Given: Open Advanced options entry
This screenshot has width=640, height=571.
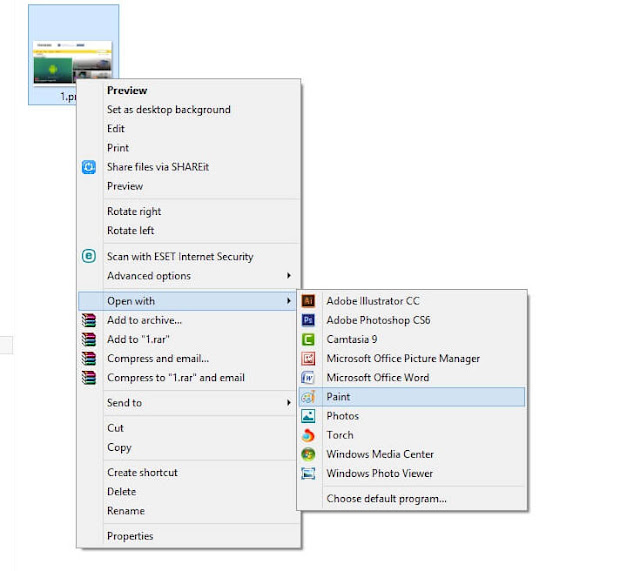Looking at the screenshot, I should pos(149,276).
